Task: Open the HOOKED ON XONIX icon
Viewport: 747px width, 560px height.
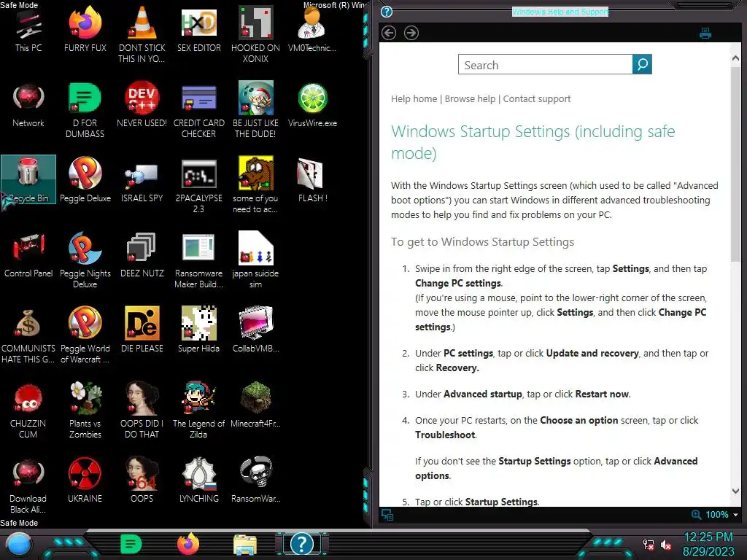Action: coord(255,35)
